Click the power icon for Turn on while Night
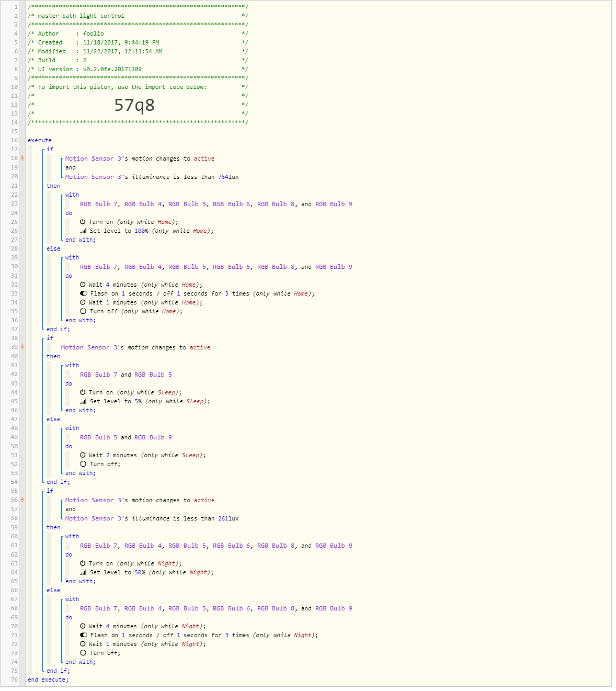Screen dimensions: 616x691 point(83,563)
